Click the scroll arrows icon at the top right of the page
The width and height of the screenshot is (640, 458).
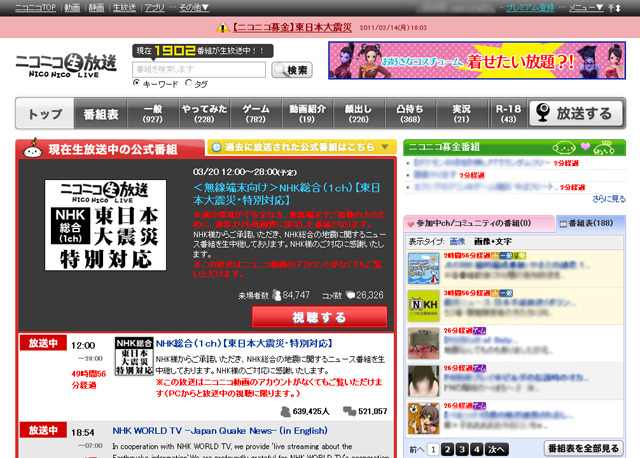(614, 8)
